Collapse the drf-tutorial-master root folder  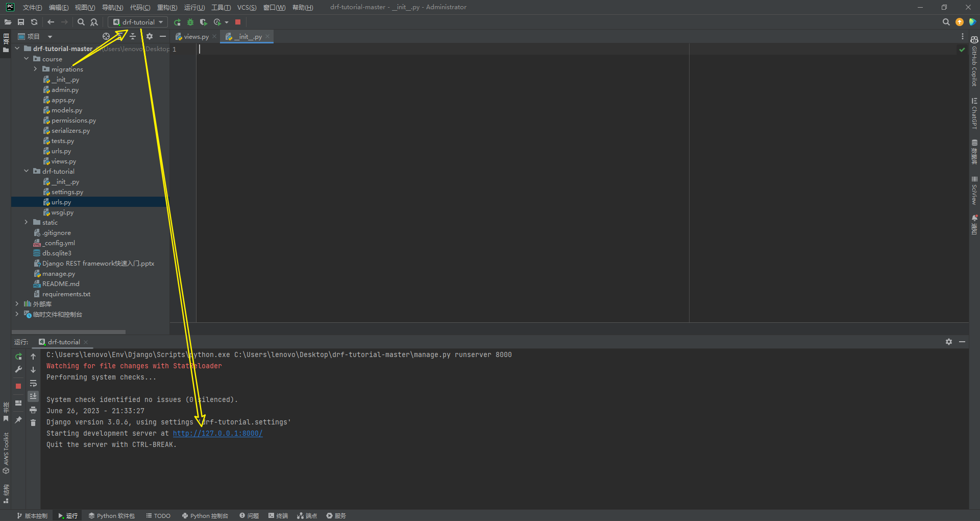pyautogui.click(x=17, y=49)
